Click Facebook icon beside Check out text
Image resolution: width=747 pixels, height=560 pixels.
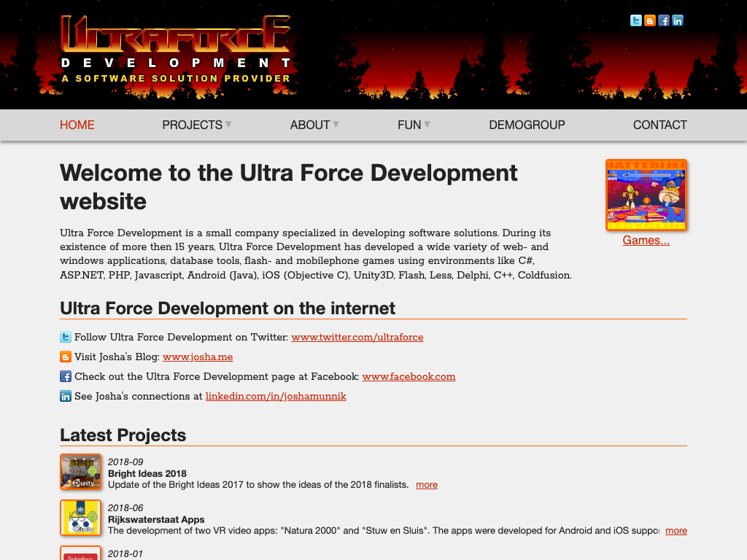(x=66, y=376)
